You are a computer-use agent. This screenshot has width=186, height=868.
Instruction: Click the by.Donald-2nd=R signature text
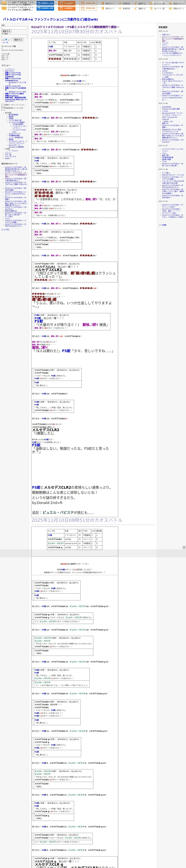click(47, 503)
